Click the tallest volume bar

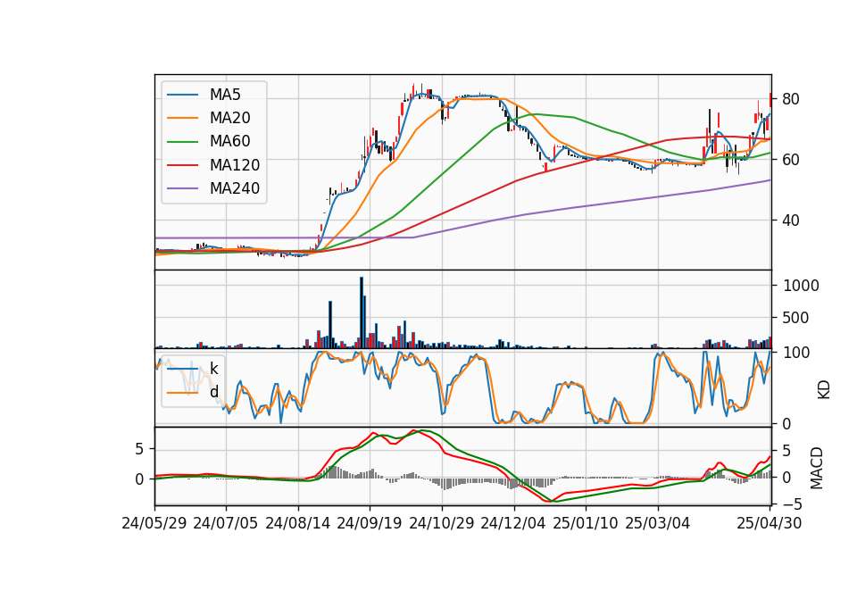[362, 312]
